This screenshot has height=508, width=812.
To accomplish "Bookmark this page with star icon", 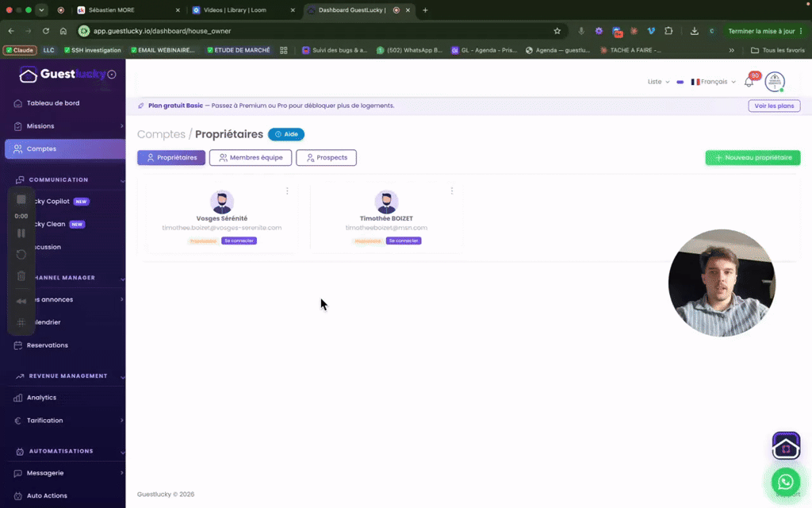I will click(x=557, y=31).
